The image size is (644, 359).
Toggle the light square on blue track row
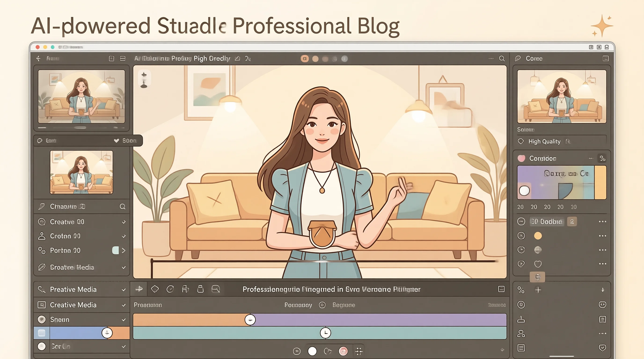[x=41, y=333]
